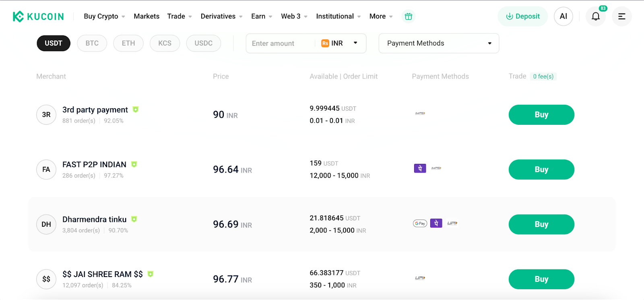Click the KuCoin logo
This screenshot has height=300, width=644.
coord(38,17)
